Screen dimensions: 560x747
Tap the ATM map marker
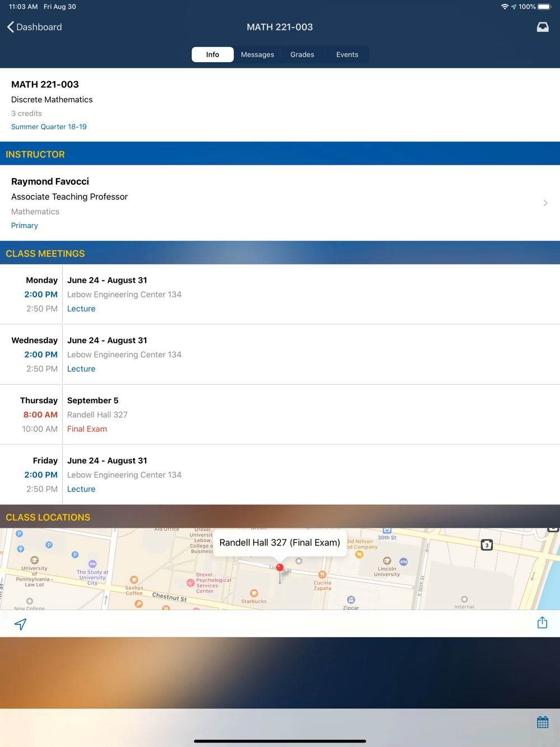(x=403, y=562)
